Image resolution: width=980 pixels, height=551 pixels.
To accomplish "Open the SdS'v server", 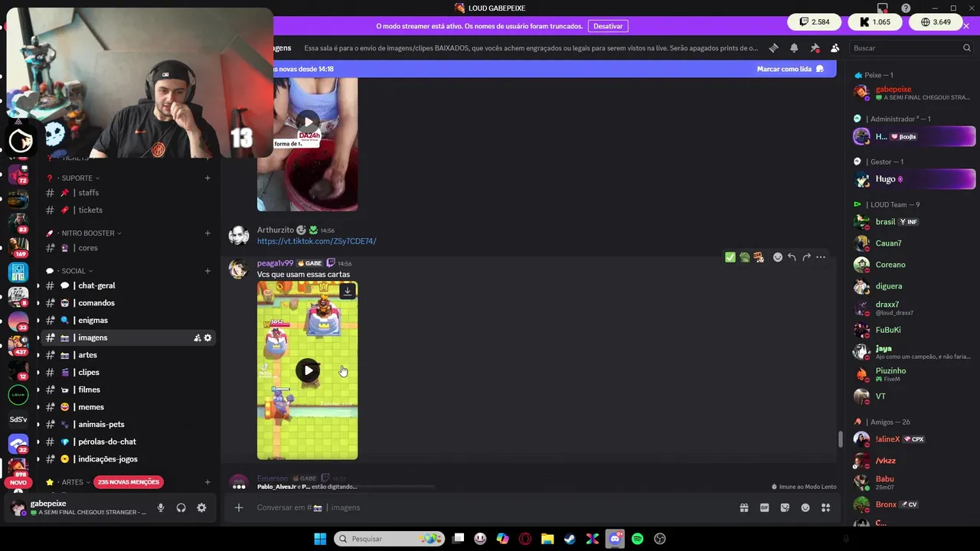I will point(18,419).
